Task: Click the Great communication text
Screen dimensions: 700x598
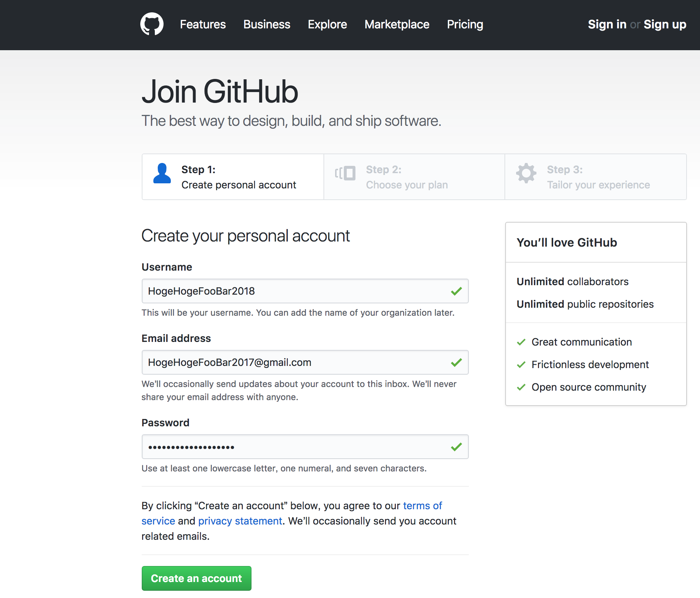Action: [x=582, y=342]
